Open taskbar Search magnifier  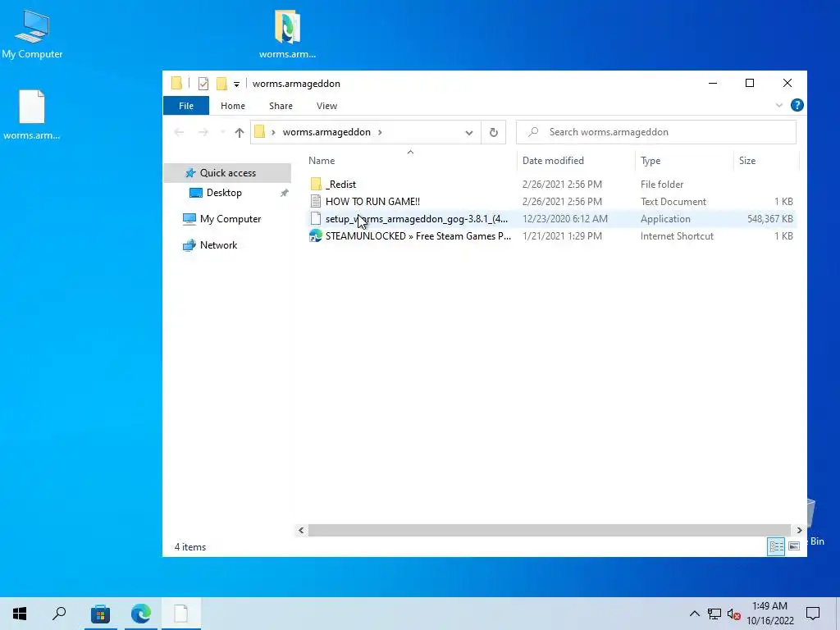[x=59, y=614]
